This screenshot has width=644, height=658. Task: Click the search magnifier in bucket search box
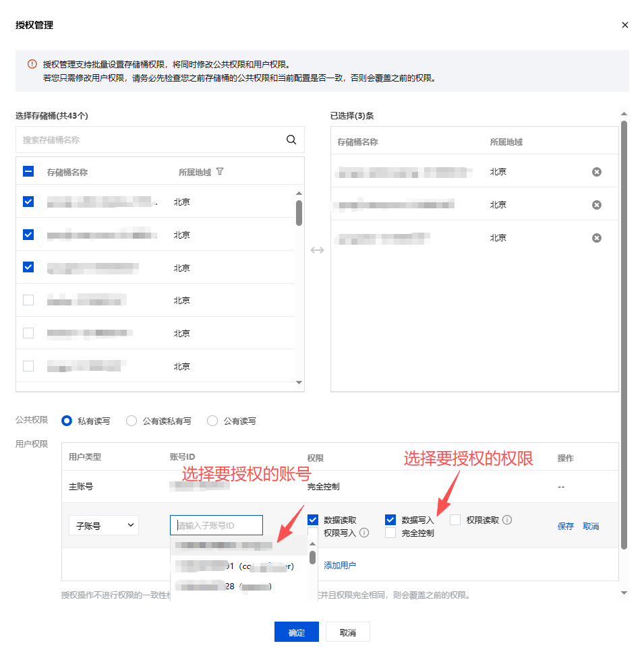pyautogui.click(x=291, y=140)
